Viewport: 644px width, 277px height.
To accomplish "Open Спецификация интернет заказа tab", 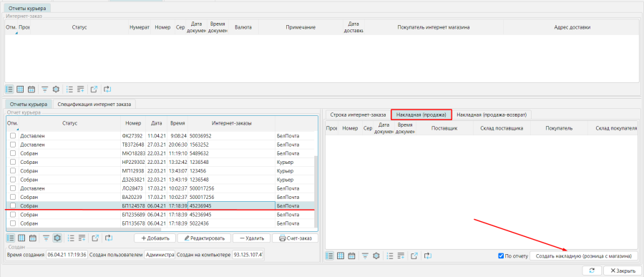I will pyautogui.click(x=94, y=105).
